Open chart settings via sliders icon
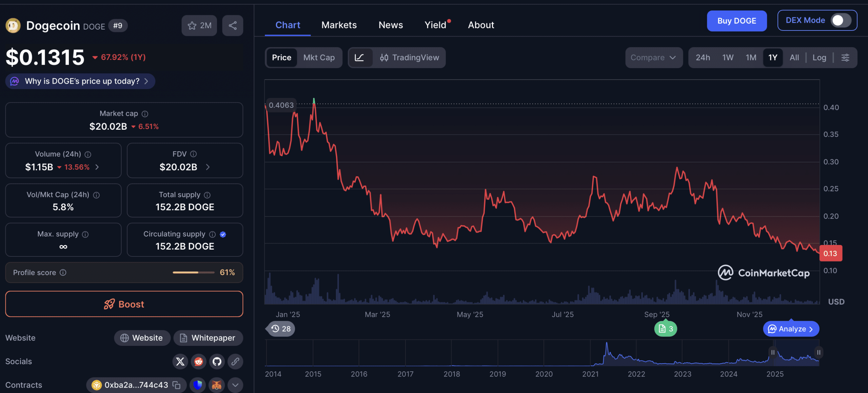 pyautogui.click(x=845, y=58)
